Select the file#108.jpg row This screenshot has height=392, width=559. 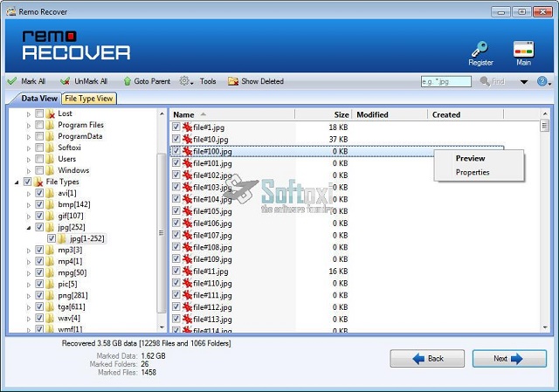[x=337, y=247]
